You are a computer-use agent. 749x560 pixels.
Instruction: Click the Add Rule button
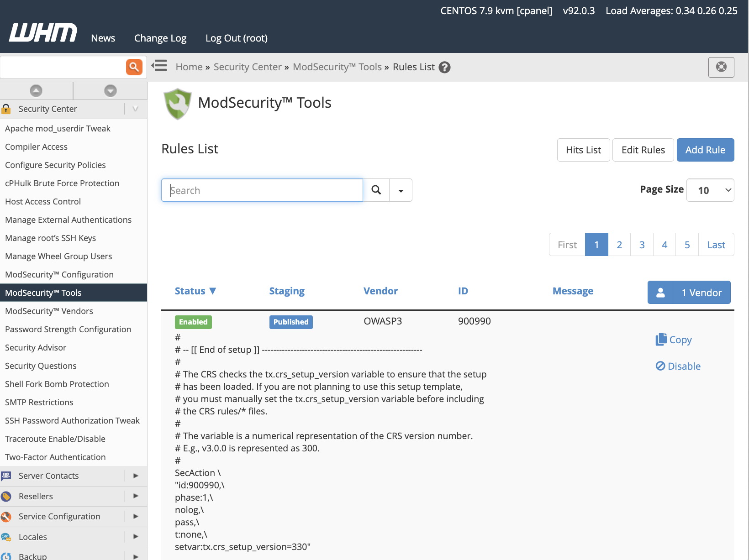pyautogui.click(x=705, y=150)
